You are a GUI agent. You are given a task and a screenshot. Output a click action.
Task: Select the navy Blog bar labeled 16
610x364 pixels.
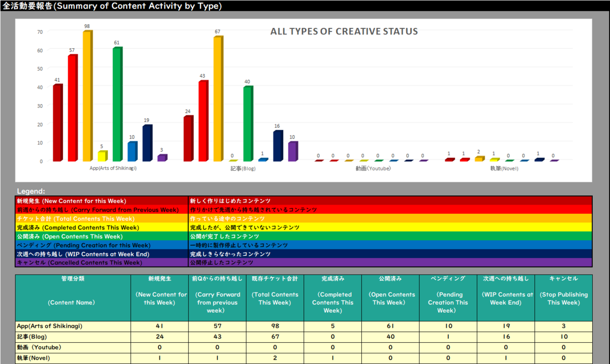coord(278,146)
